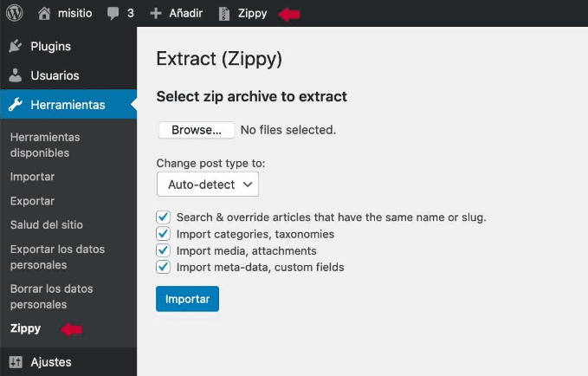Click the comment count 3

click(131, 14)
